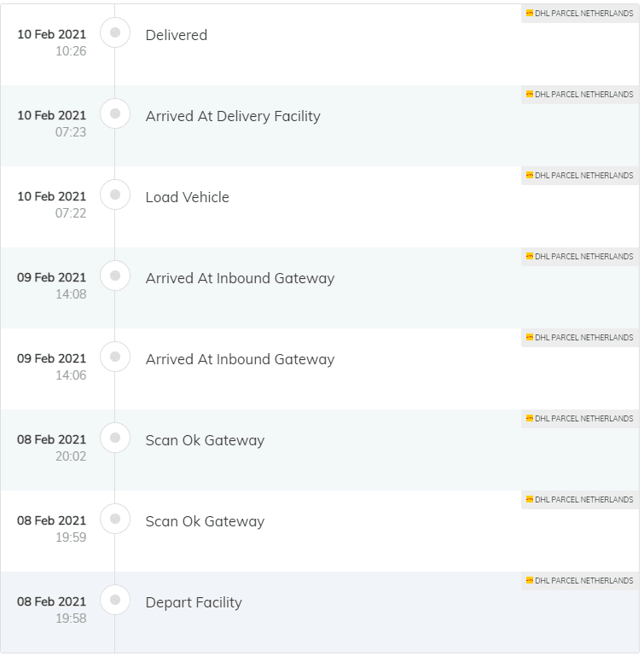Select the timeline dot for the 19:59 Scan Ok Gateway event
Viewport: 644px width, 662px height.
coord(115,519)
